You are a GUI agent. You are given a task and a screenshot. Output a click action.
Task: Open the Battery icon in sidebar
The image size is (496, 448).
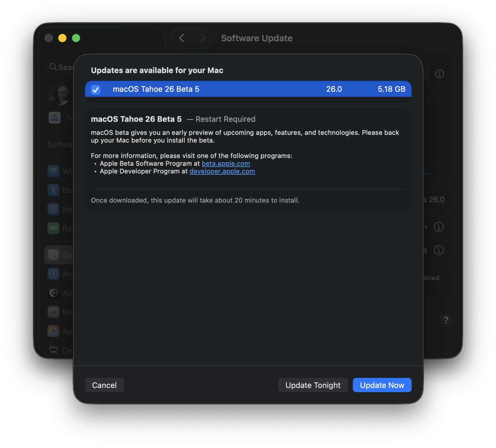pyautogui.click(x=53, y=228)
